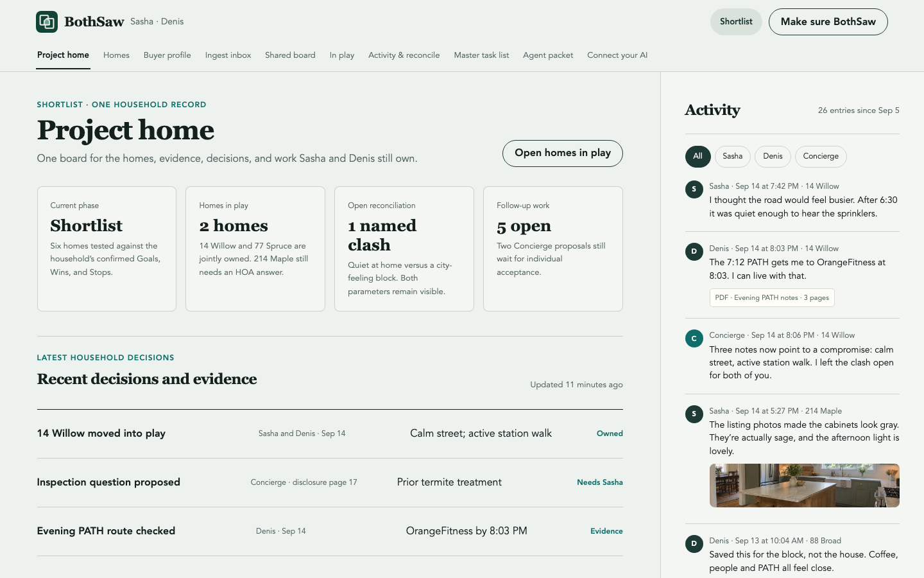The height and width of the screenshot is (578, 924).
Task: Click Open homes in play button
Action: tap(563, 153)
